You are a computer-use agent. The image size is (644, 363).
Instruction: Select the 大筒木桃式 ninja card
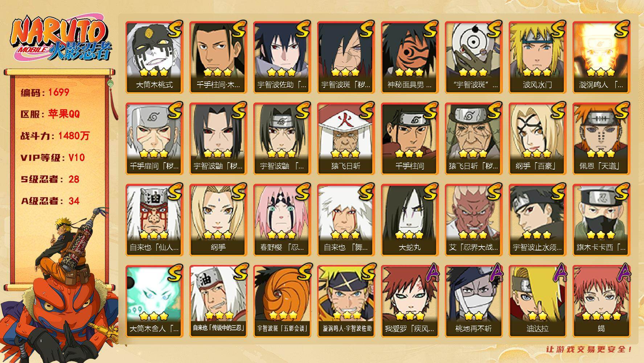(x=154, y=57)
